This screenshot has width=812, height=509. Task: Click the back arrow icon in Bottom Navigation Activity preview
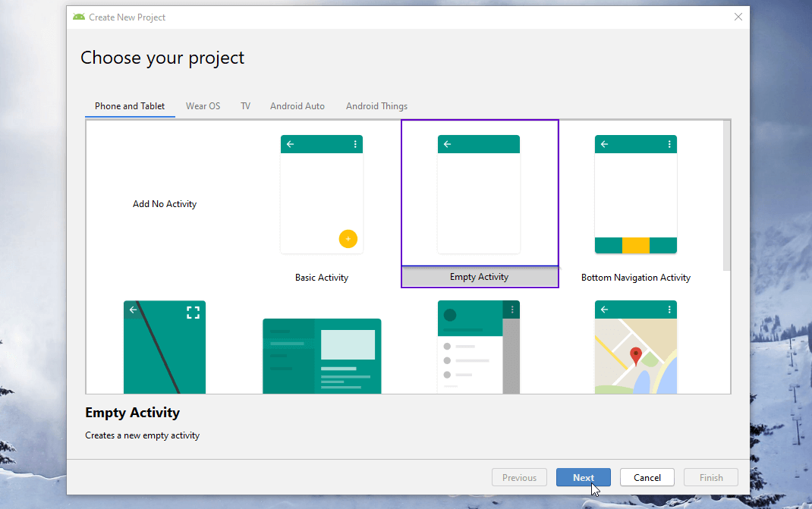click(x=604, y=143)
